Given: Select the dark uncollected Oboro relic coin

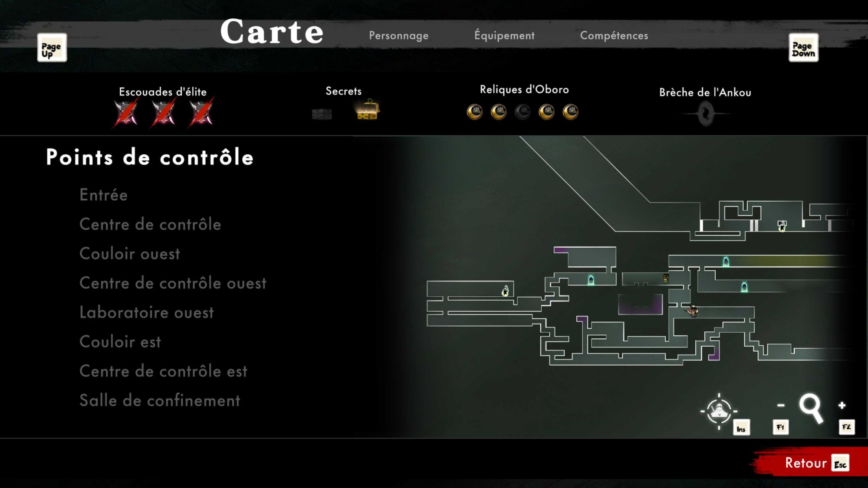Looking at the screenshot, I should [523, 112].
